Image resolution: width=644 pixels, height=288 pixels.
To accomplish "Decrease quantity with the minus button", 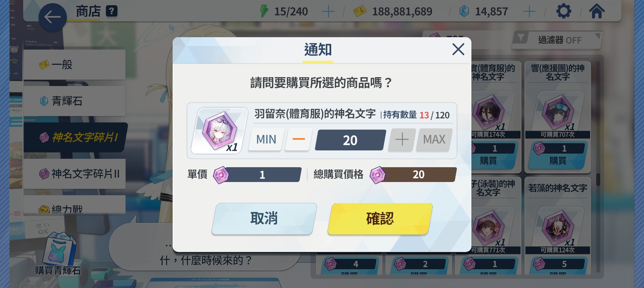I will [x=298, y=140].
